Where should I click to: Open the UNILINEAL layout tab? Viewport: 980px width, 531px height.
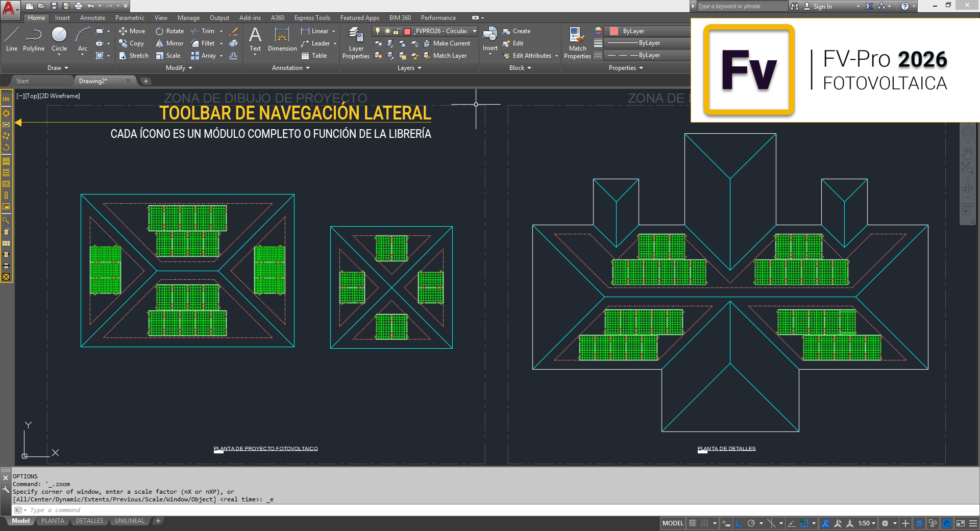click(x=129, y=521)
